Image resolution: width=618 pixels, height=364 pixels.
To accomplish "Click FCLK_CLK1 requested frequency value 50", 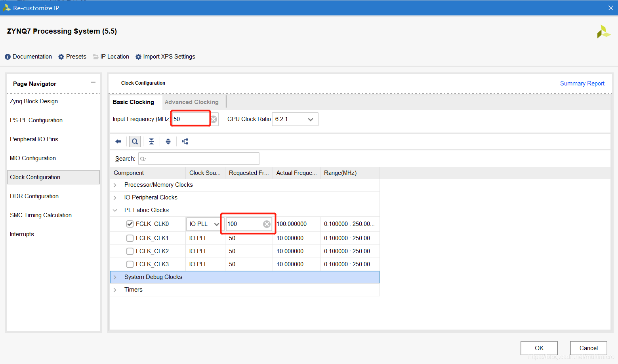I will [x=232, y=238].
